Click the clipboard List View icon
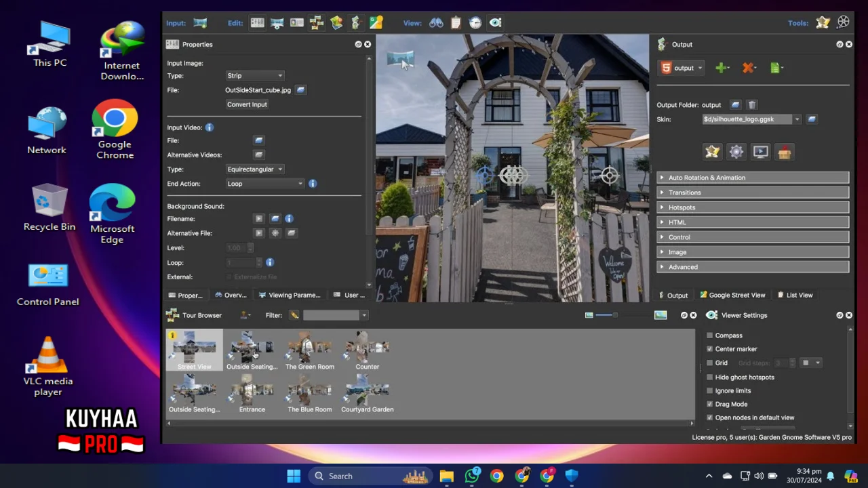The height and width of the screenshot is (488, 868). (x=456, y=23)
